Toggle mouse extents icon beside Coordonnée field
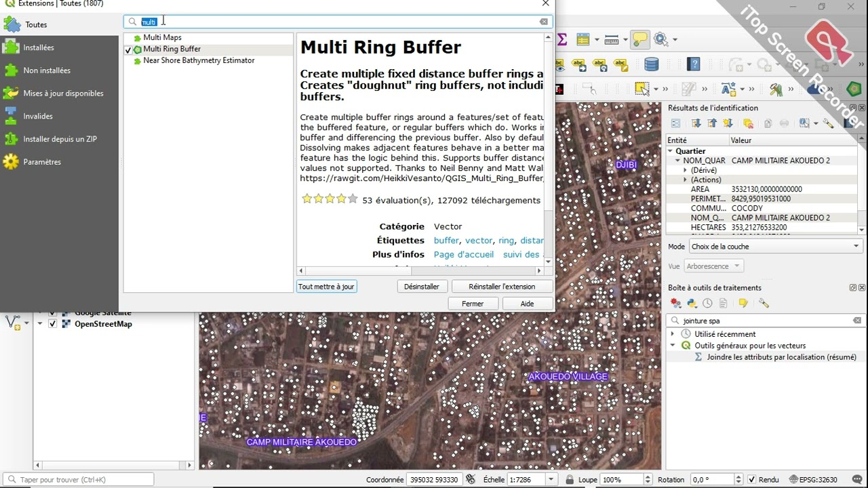 pos(471,480)
